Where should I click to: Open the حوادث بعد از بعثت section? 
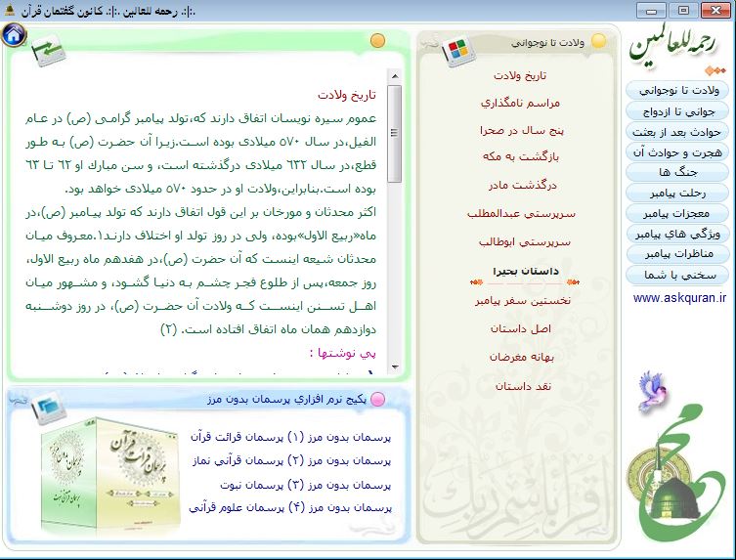click(x=677, y=132)
